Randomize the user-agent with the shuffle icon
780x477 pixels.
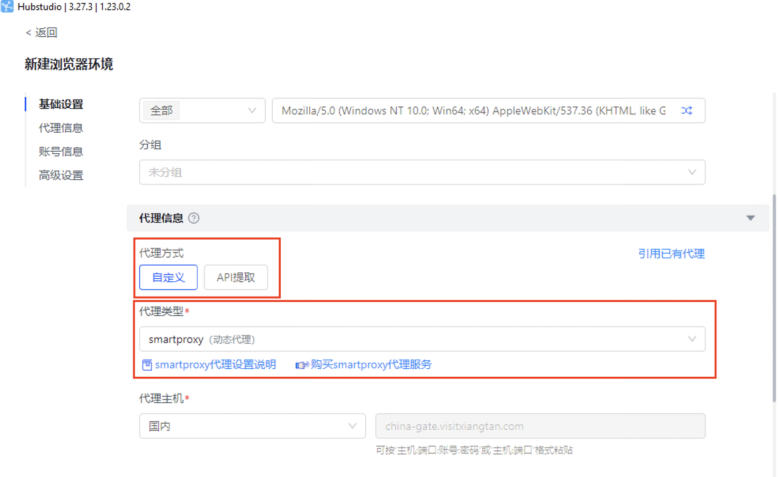coord(687,110)
